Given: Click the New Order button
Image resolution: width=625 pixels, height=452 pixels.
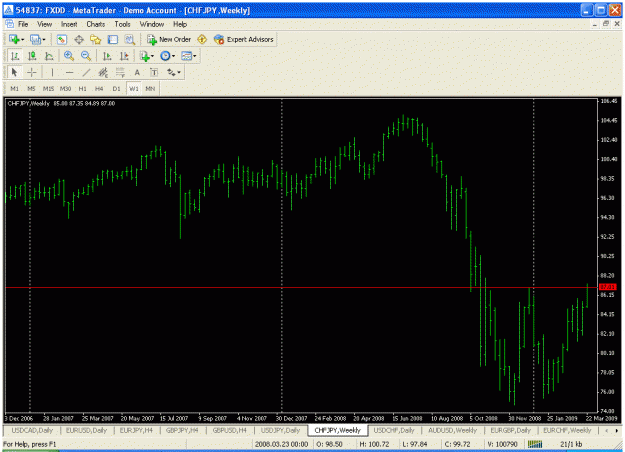Looking at the screenshot, I should 169,39.
